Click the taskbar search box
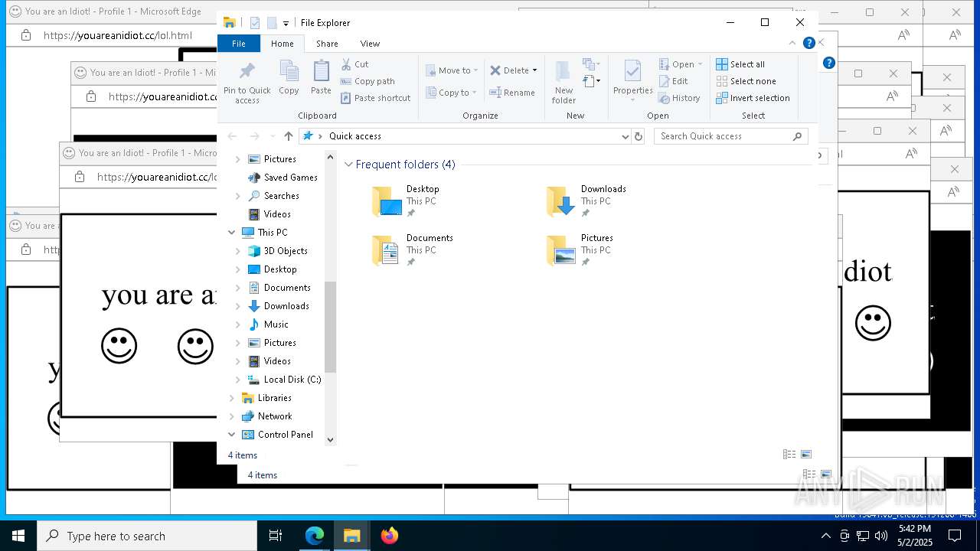Image resolution: width=980 pixels, height=551 pixels. [x=147, y=536]
